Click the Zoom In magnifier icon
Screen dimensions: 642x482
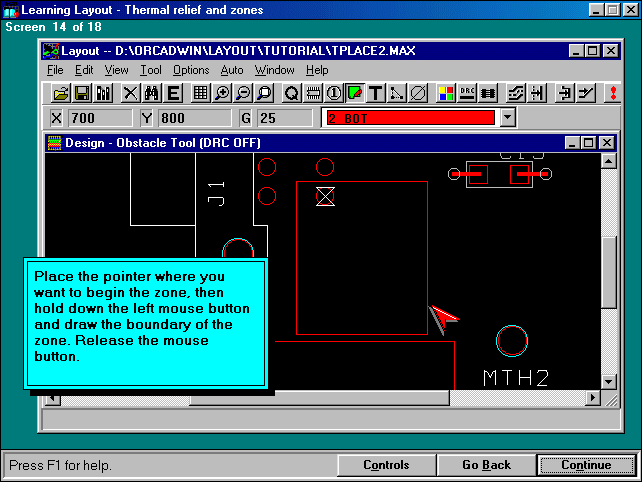point(223,93)
